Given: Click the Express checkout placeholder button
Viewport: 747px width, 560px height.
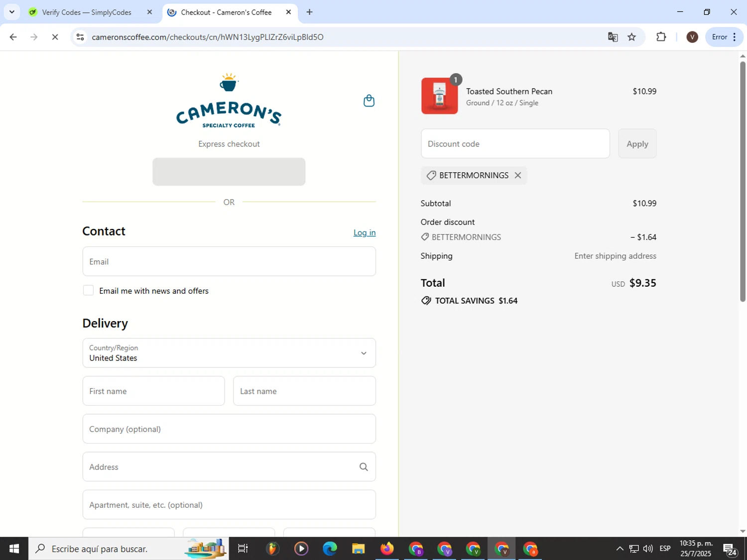Looking at the screenshot, I should click(x=229, y=172).
